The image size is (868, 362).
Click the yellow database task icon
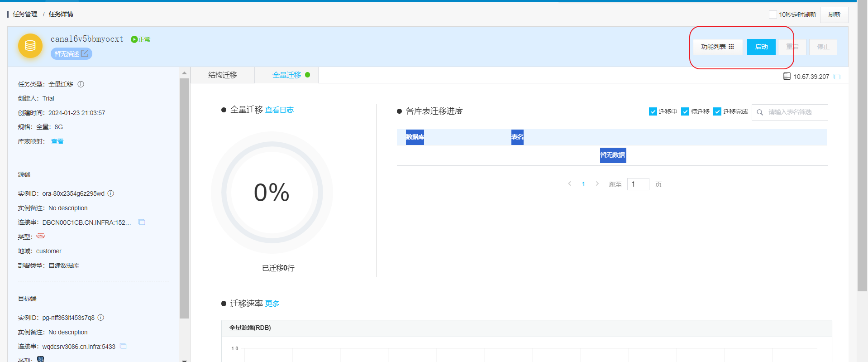(30, 46)
